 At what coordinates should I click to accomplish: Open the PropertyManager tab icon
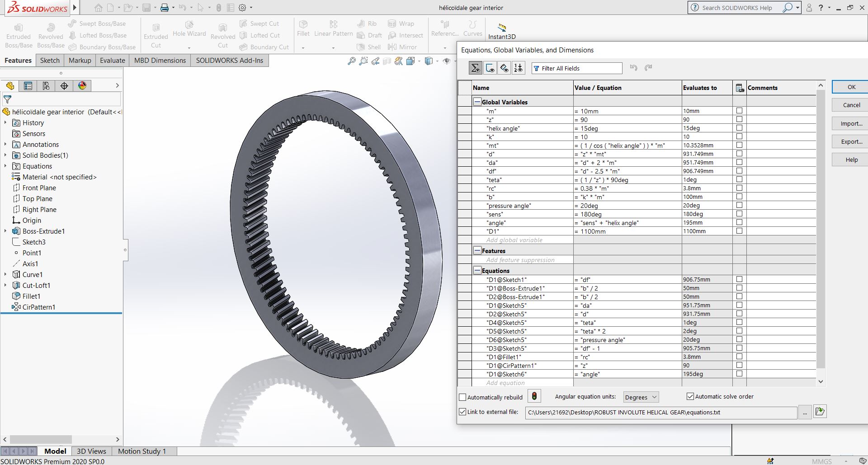click(x=28, y=86)
